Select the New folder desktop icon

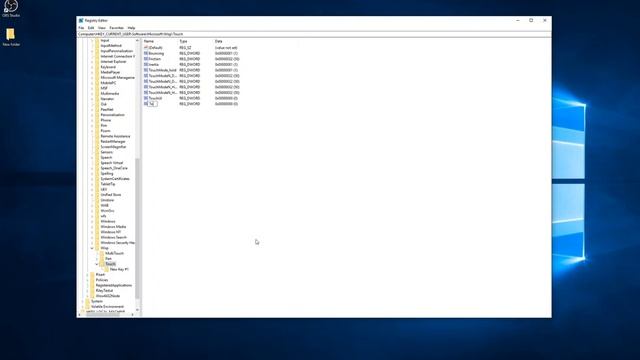point(11,37)
